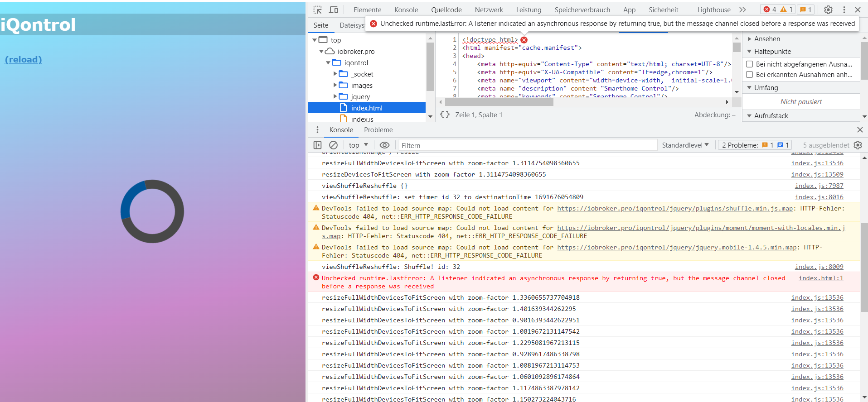Click warning icon of shuffle.min.js.map message
The image size is (868, 402).
316,208
